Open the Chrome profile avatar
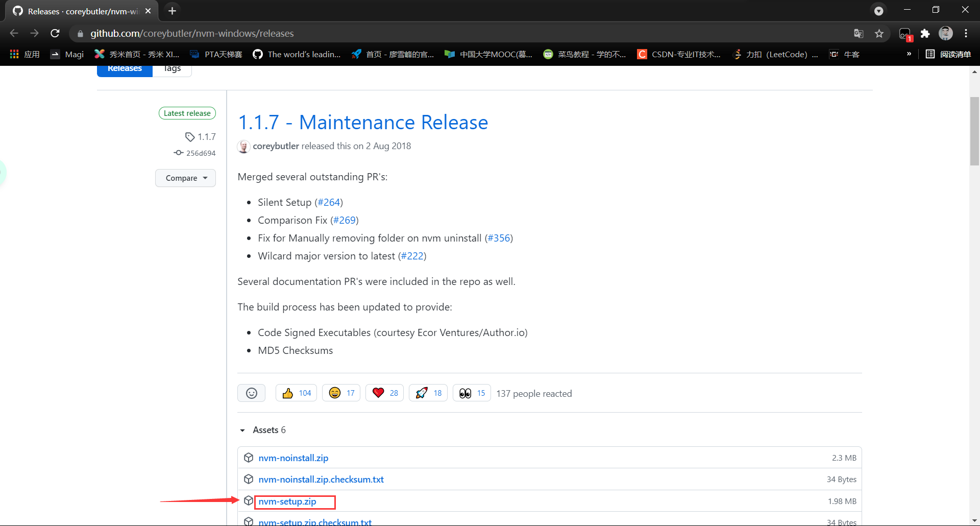Screen dimensions: 980x526 pyautogui.click(x=946, y=34)
